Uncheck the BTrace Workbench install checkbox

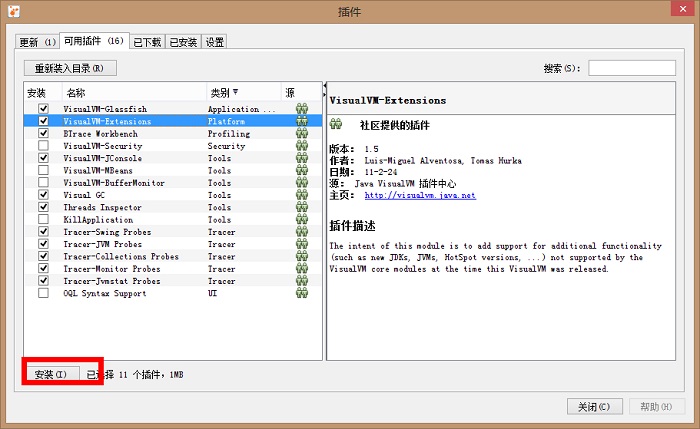(x=43, y=133)
